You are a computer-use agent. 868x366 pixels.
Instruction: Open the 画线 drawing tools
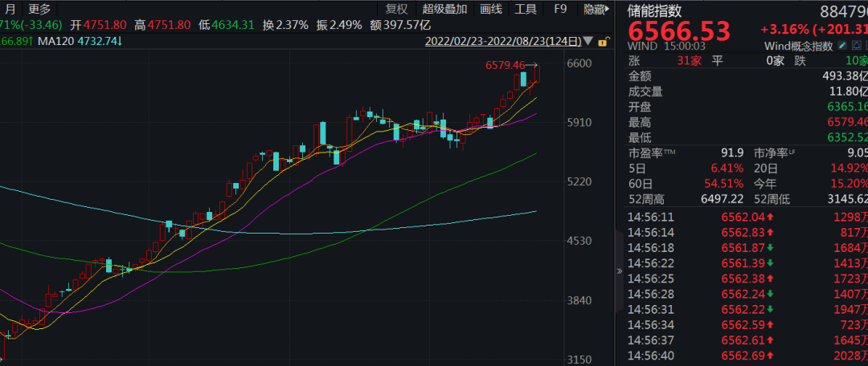(490, 10)
